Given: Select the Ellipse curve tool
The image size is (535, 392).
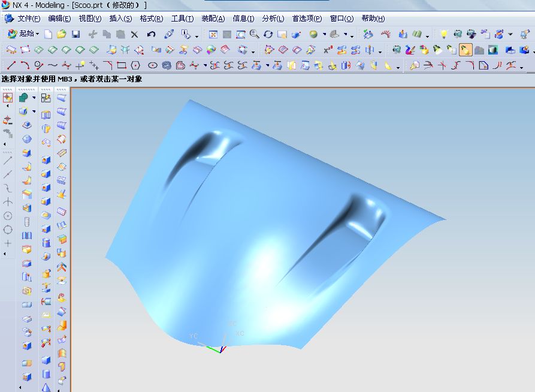Looking at the screenshot, I should (153, 65).
